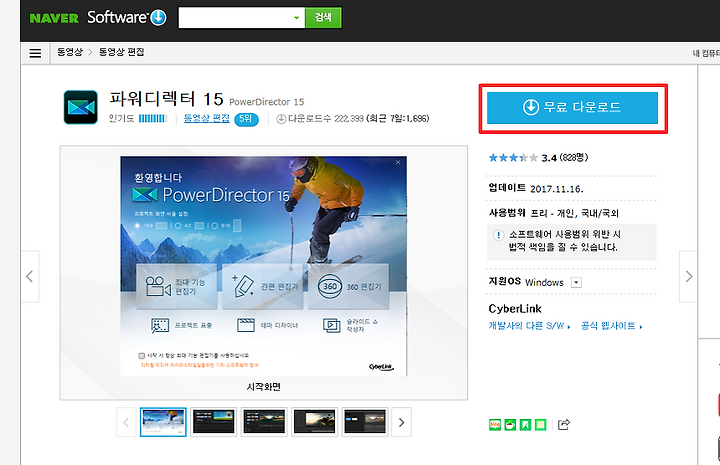Open the 동영상 편집 category link
This screenshot has width=720, height=465.
(x=207, y=118)
